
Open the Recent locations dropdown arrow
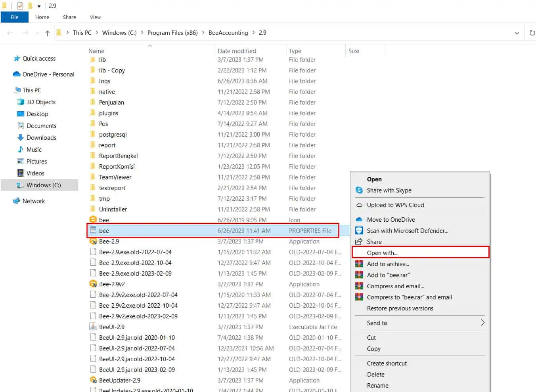point(37,33)
